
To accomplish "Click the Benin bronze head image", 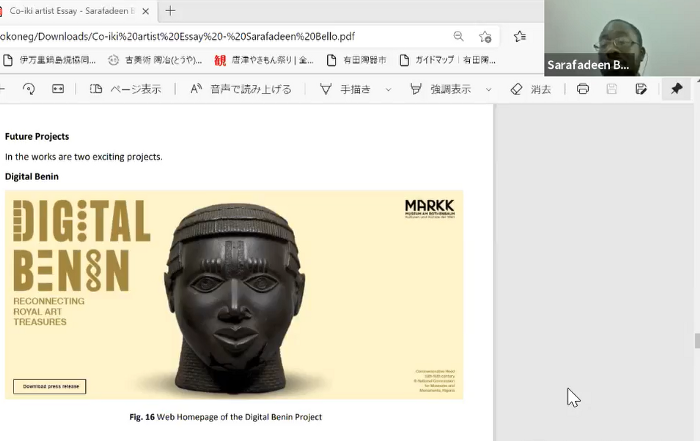I will click(234, 297).
